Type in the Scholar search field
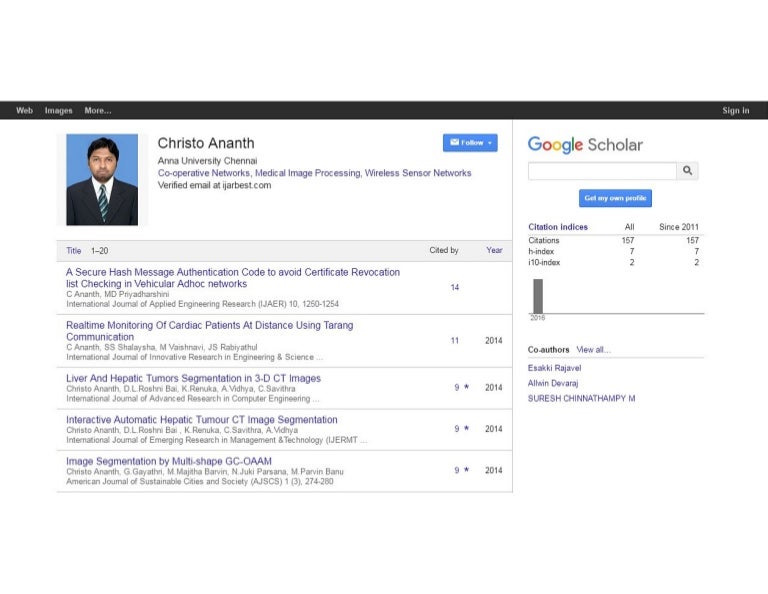The image size is (768, 594). (602, 171)
